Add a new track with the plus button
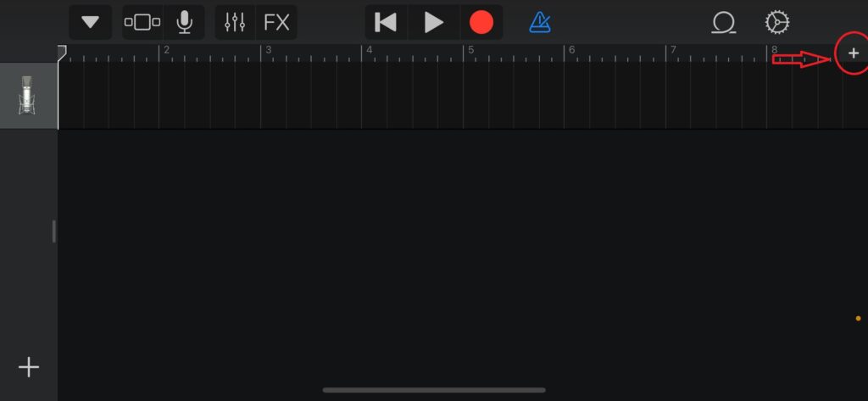This screenshot has height=401, width=868. (29, 368)
